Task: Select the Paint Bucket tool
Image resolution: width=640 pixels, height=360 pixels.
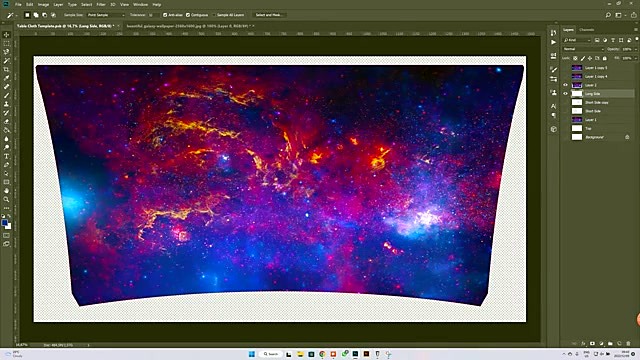Action: [x=6, y=130]
